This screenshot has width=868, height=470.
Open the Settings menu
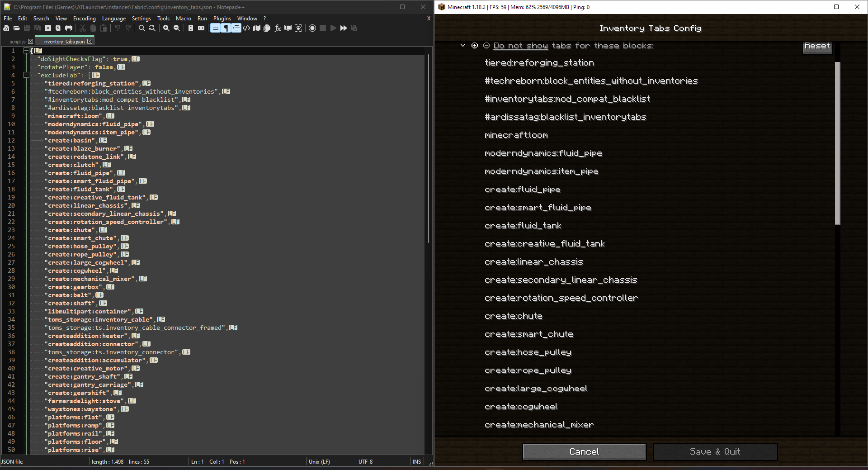click(x=142, y=19)
